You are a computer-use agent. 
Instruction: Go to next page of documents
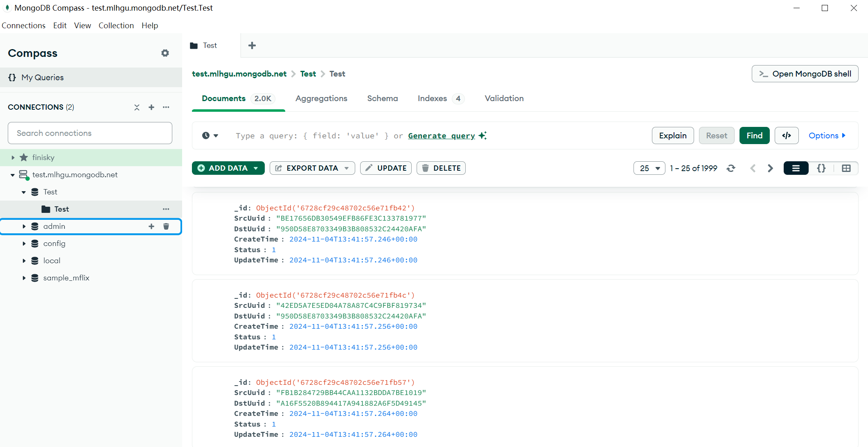770,168
